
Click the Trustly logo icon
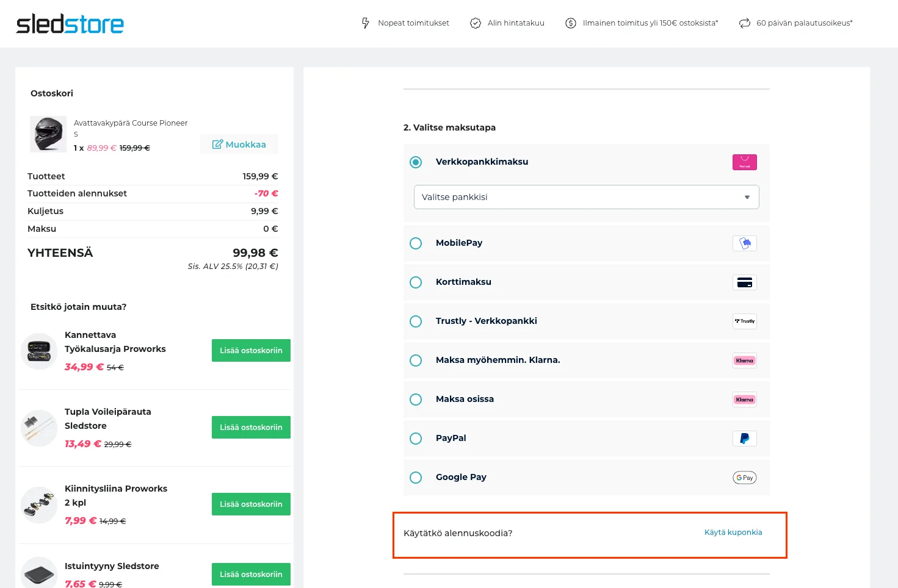(745, 321)
